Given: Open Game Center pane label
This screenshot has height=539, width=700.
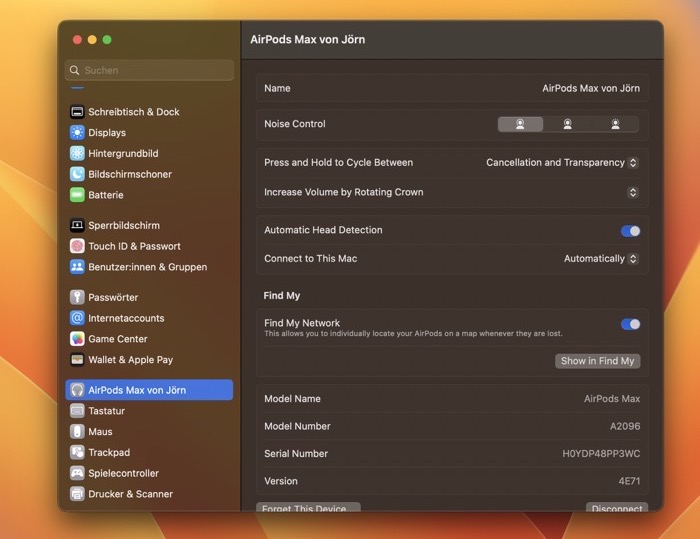Looking at the screenshot, I should 118,339.
